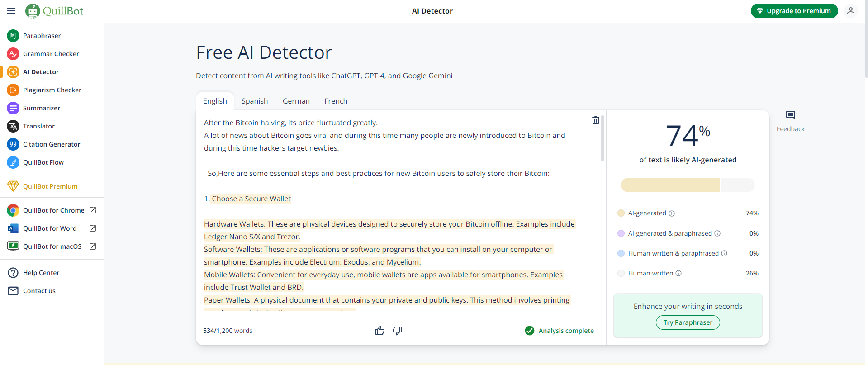868x365 pixels.
Task: Click the Try Paraphraser button
Action: [688, 322]
